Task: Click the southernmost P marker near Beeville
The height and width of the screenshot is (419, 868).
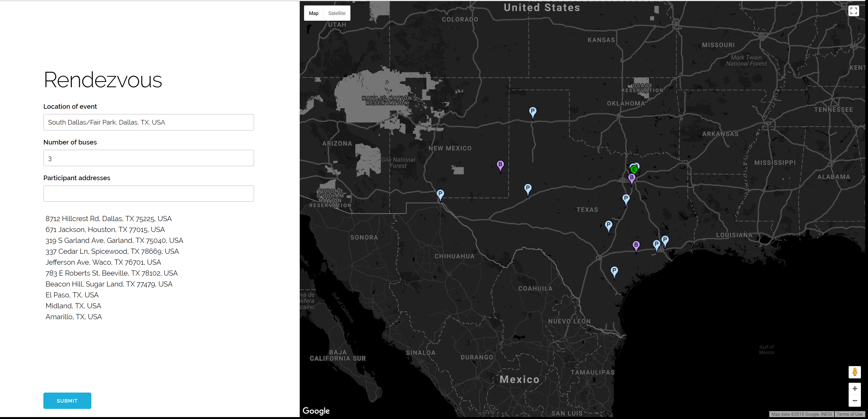Action: [x=614, y=270]
